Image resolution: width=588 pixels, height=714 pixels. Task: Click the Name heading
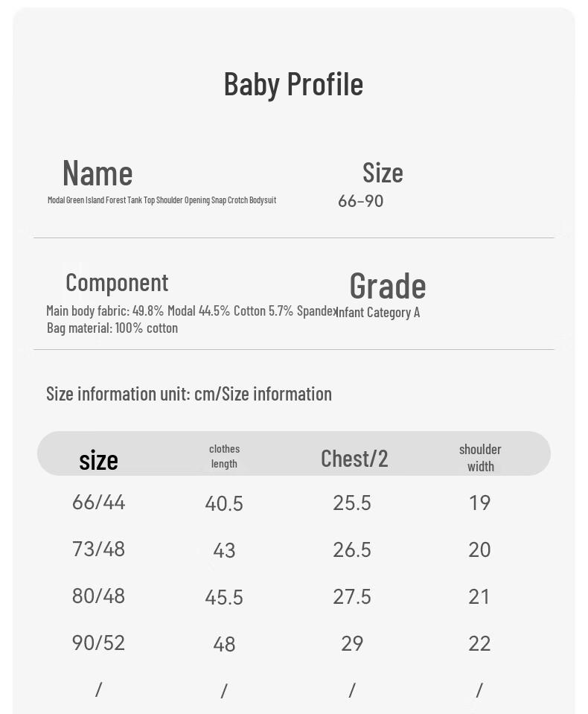(x=98, y=173)
